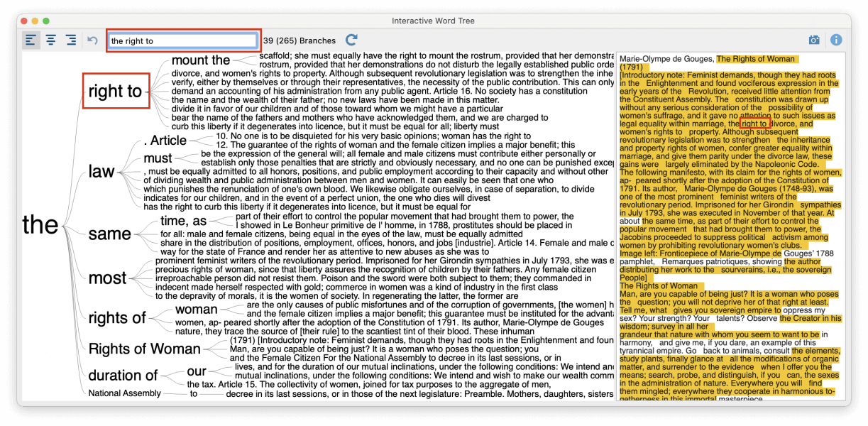Select the "most" branch node
Screen dimensions: 868x426
pos(108,278)
